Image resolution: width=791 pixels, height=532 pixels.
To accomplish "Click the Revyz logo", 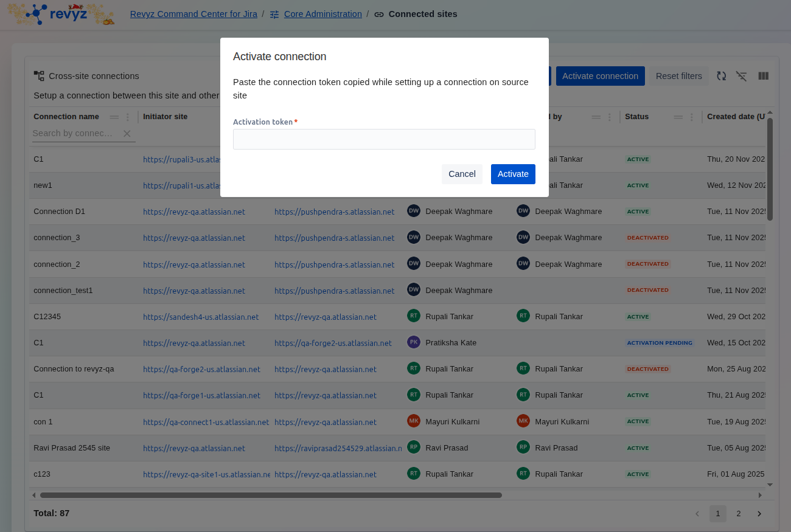I will pos(60,14).
